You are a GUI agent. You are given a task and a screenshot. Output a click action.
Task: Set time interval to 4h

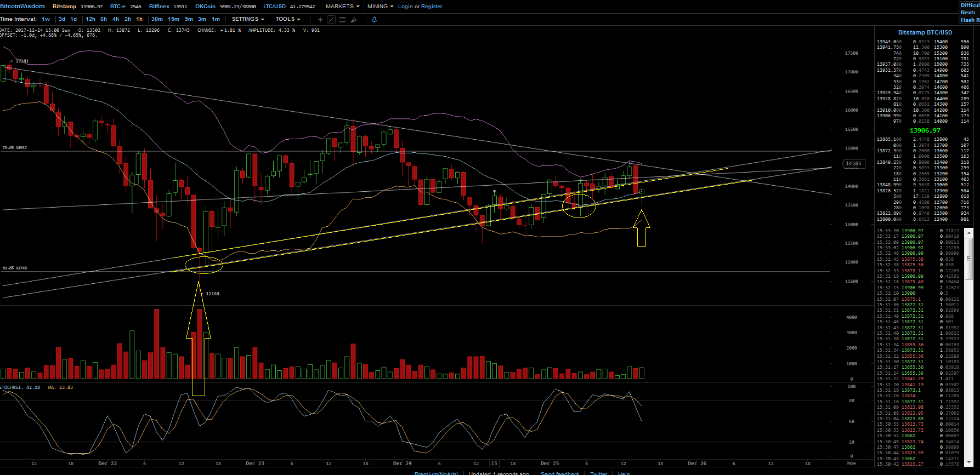116,19
